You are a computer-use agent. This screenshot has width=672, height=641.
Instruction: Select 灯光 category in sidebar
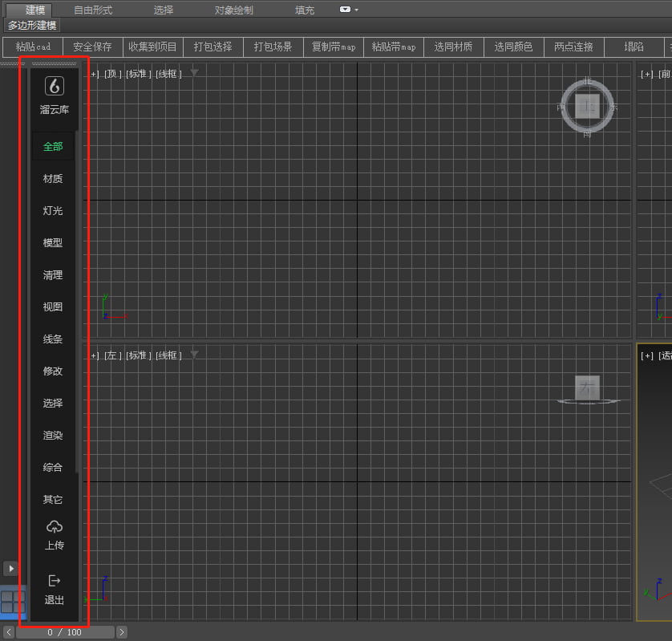(53, 210)
